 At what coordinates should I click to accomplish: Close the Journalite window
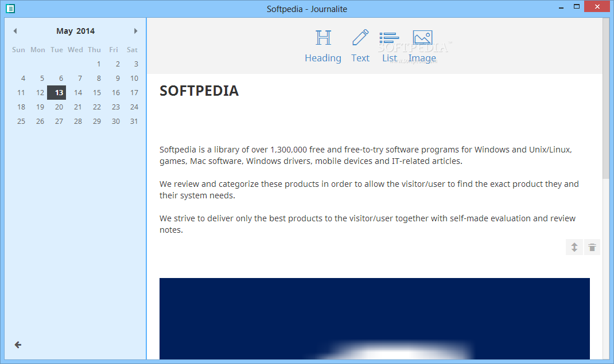coord(597,7)
